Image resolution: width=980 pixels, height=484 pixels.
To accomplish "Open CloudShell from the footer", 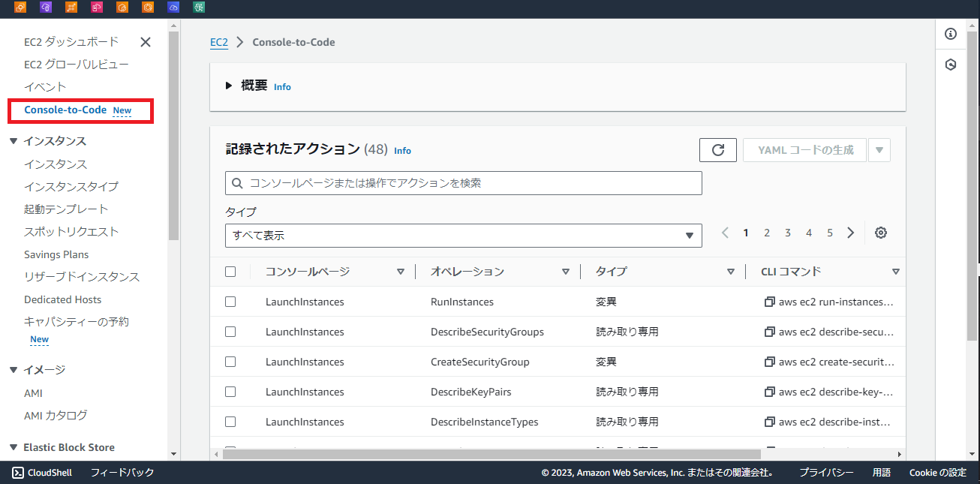I will pyautogui.click(x=42, y=473).
